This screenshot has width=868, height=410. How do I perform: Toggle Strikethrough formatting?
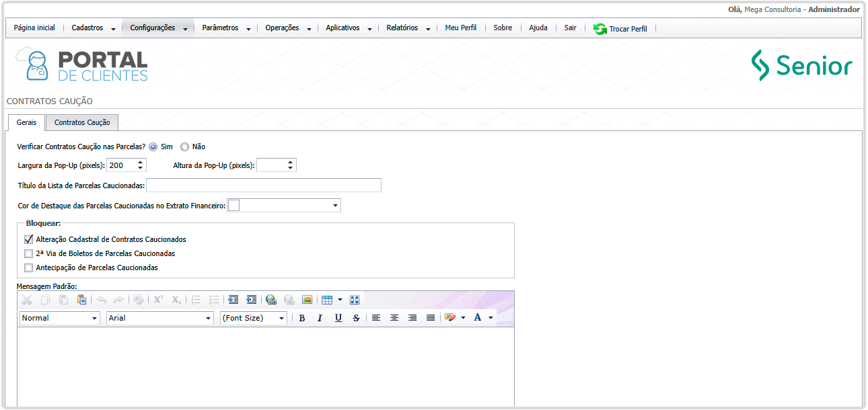pyautogui.click(x=356, y=318)
